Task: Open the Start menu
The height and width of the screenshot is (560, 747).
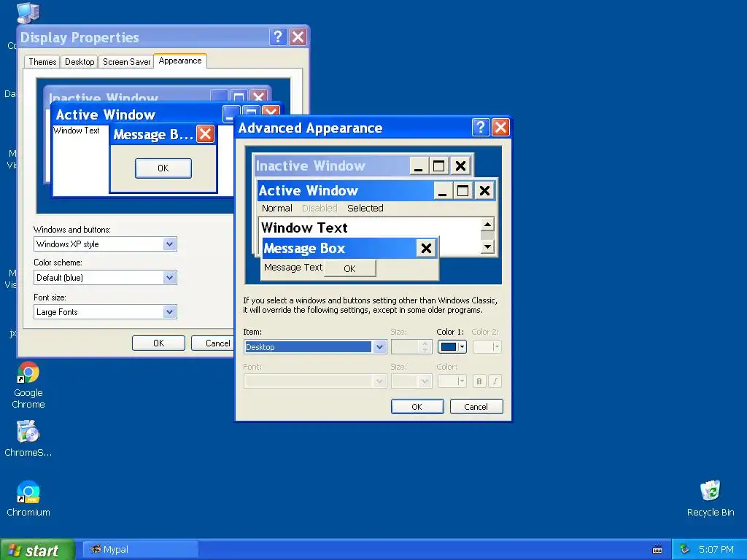Action: click(x=37, y=550)
